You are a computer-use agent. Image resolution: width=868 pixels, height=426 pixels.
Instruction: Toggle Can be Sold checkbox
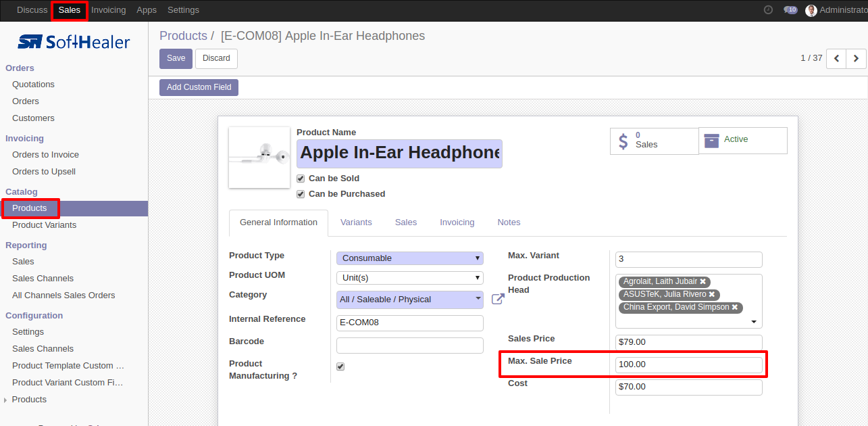coord(301,179)
